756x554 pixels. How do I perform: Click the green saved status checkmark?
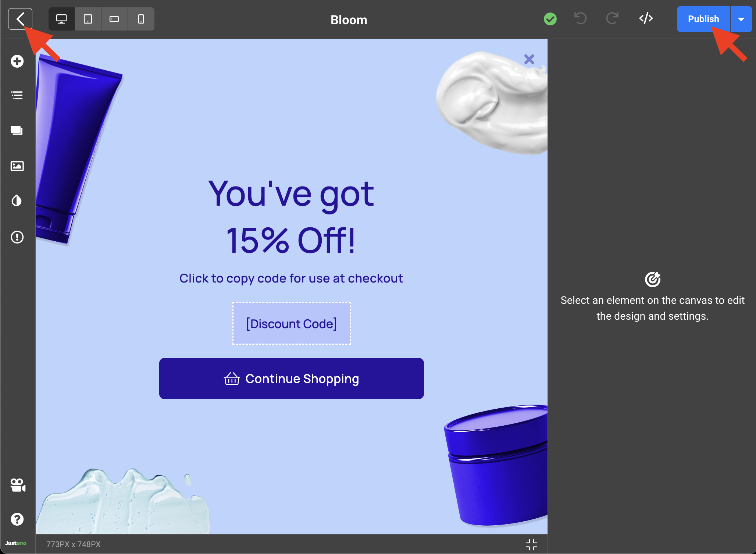550,19
